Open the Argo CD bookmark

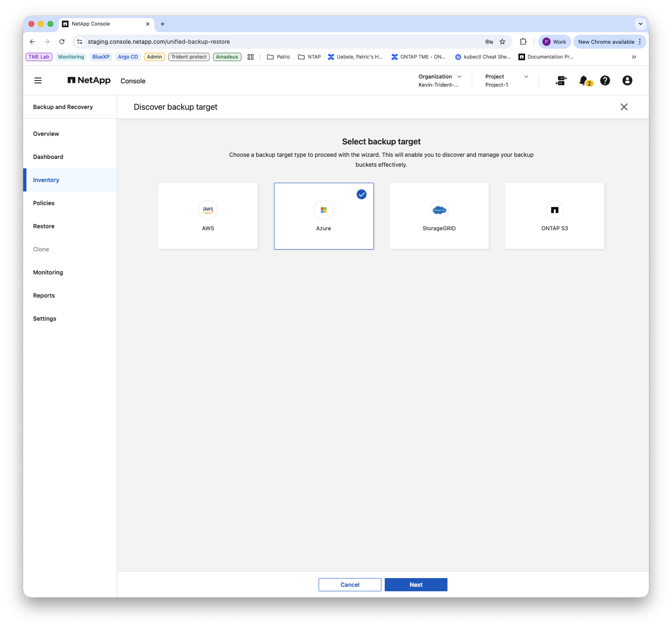tap(128, 57)
